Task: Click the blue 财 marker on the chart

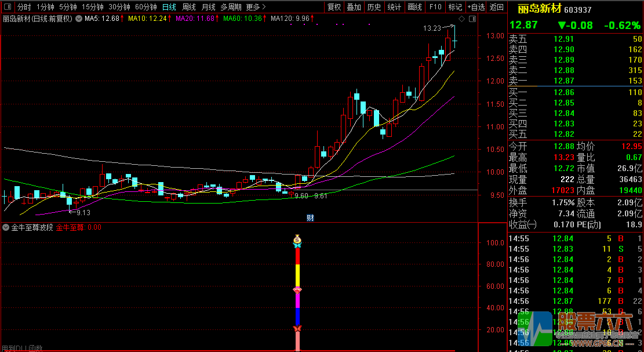Action: (x=310, y=218)
